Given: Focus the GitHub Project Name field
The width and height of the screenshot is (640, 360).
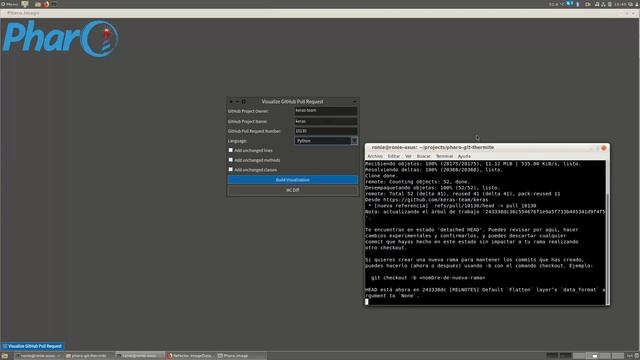Looking at the screenshot, I should coord(326,121).
